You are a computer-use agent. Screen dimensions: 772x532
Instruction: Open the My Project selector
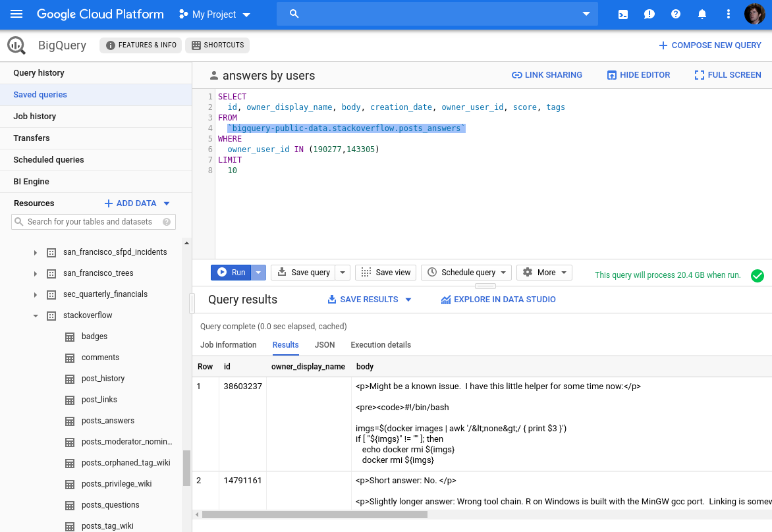[215, 14]
